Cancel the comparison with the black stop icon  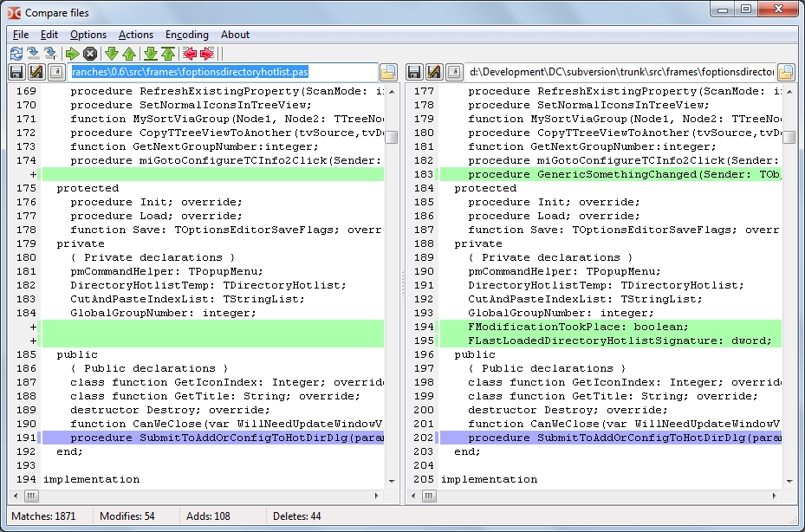90,54
